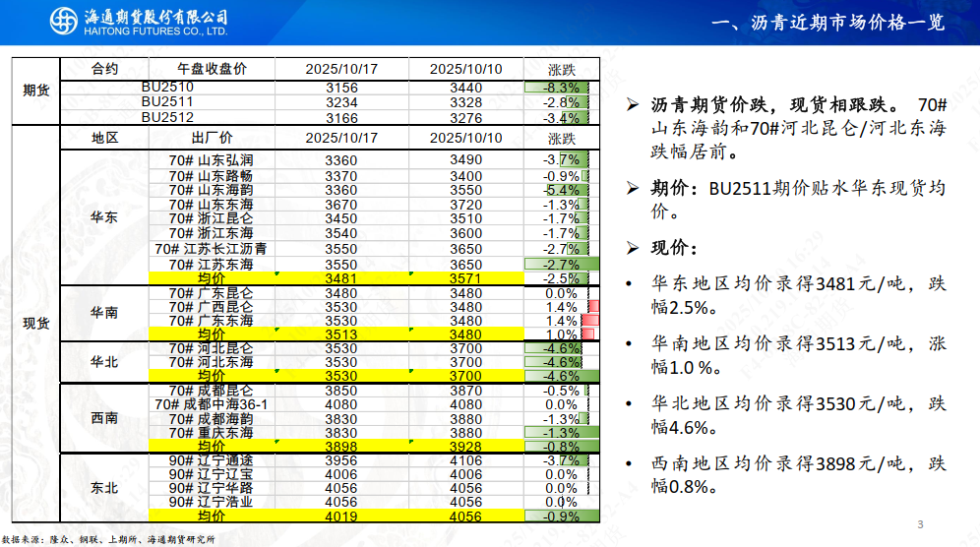Select the yellow 华东 均价 row label
Image resolution: width=980 pixels, height=547 pixels.
coord(211,278)
